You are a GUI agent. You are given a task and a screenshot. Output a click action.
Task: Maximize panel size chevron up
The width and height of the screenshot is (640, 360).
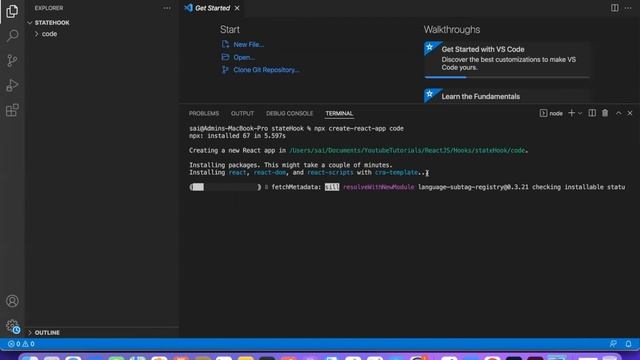[619, 113]
